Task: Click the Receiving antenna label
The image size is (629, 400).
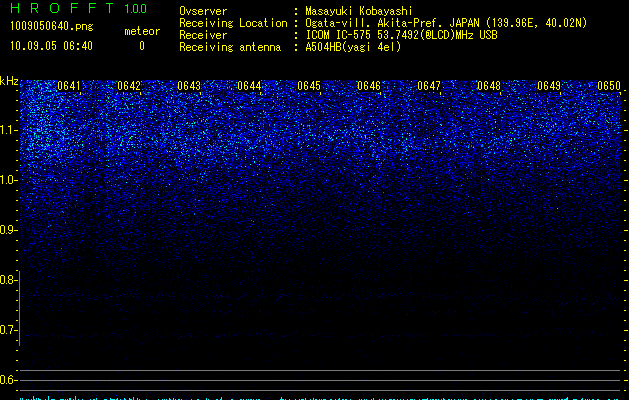Action: (230, 47)
